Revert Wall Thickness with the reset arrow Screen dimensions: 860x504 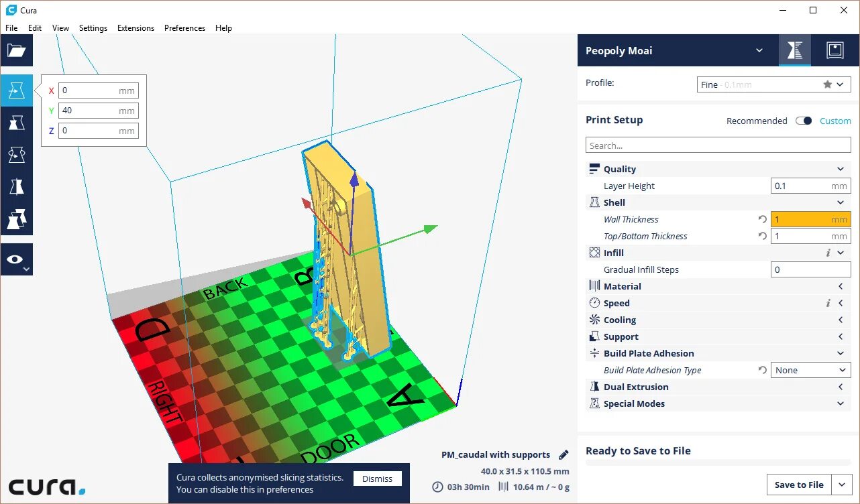coord(762,219)
